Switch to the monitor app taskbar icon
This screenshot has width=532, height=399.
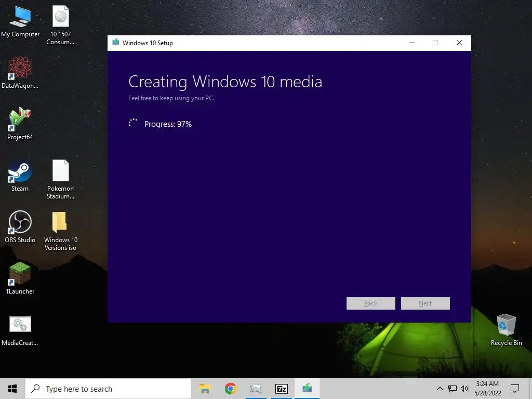pos(256,389)
